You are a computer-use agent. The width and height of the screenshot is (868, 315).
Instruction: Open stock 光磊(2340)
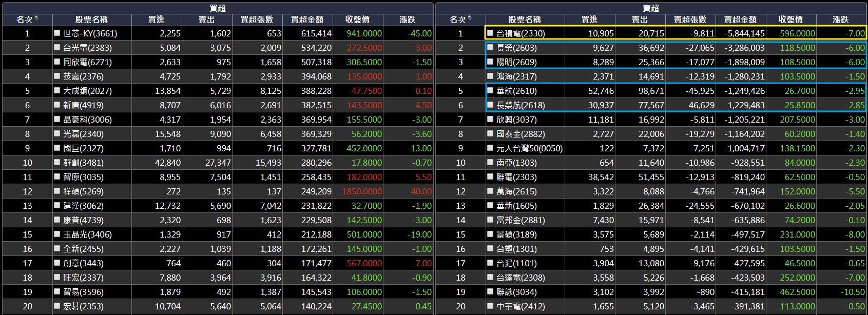[83, 133]
